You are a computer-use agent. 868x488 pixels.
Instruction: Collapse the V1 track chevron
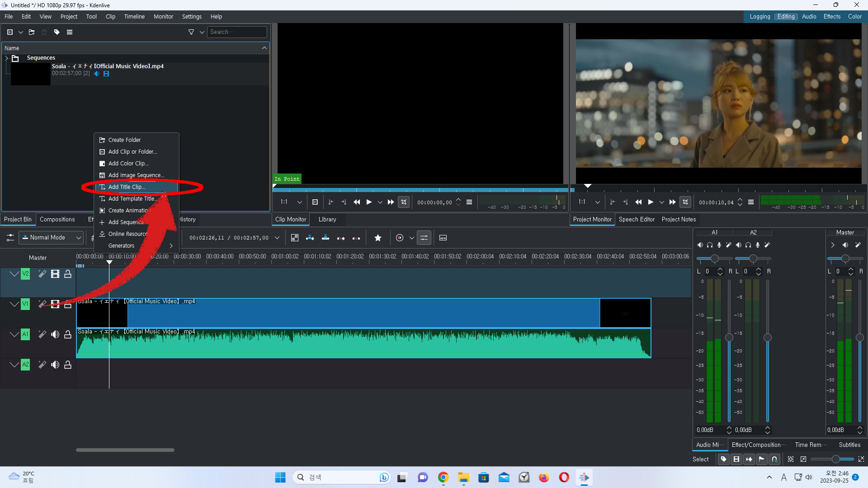tap(14, 304)
